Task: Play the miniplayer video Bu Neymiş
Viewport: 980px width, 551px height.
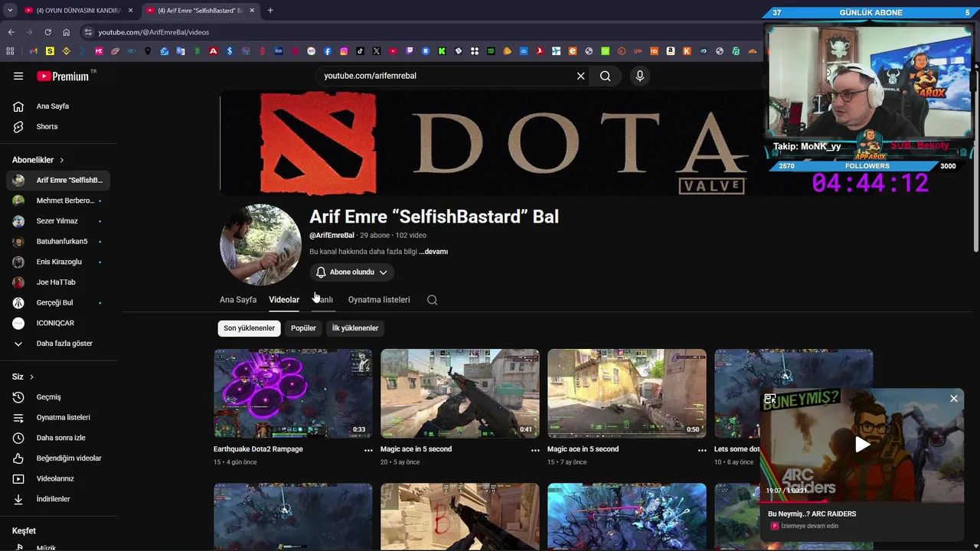Action: [x=862, y=445]
